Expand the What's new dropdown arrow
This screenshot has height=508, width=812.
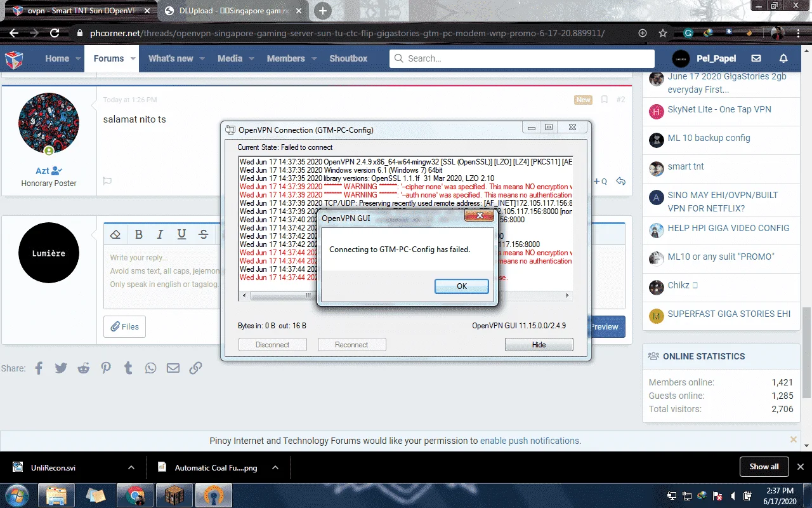202,58
